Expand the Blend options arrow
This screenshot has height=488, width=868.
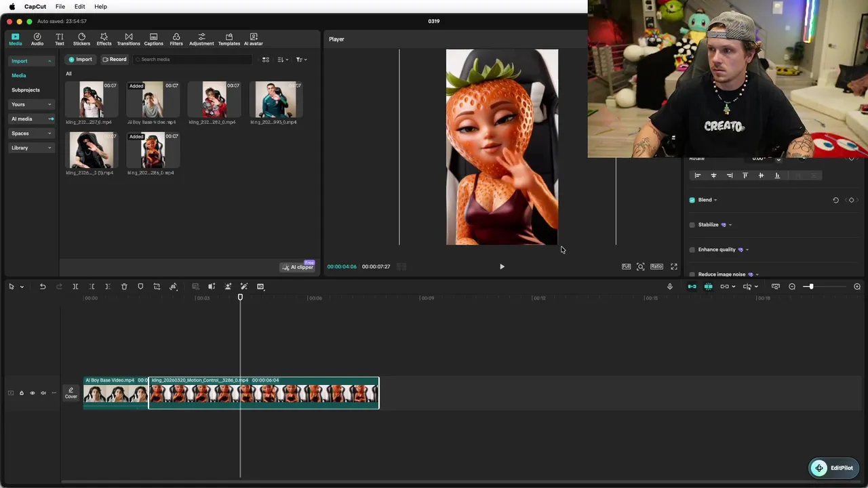(715, 200)
